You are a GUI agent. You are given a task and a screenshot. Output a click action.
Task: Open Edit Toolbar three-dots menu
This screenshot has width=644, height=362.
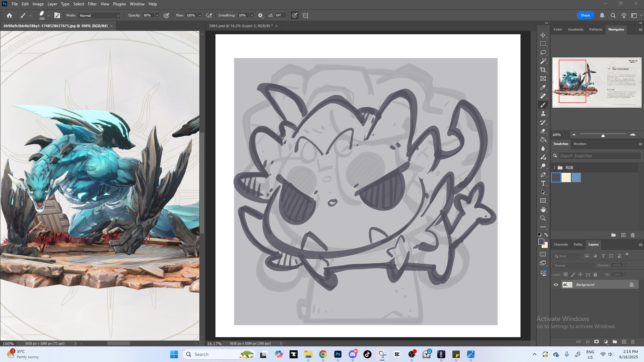543,227
